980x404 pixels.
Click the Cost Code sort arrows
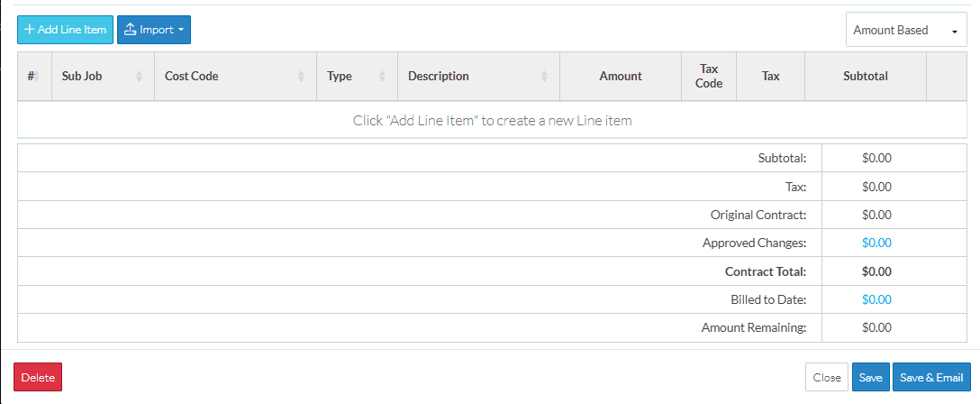301,77
